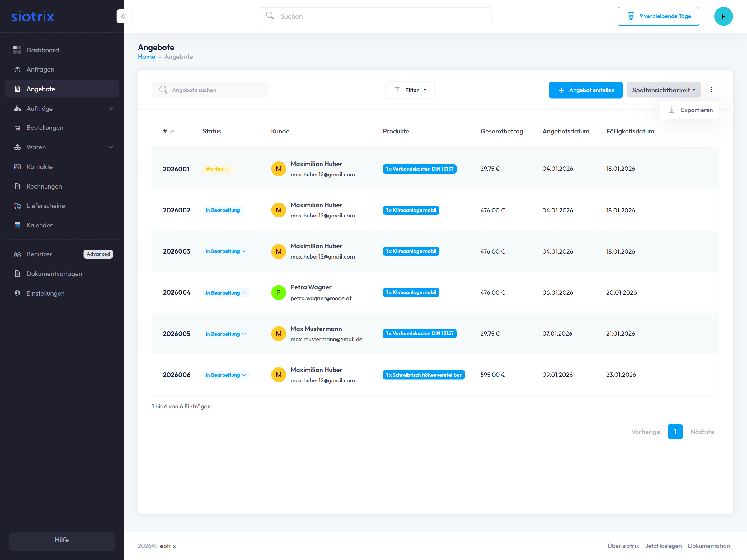This screenshot has height=560, width=747.
Task: Open Rechnungen in the sidebar
Action: pos(44,186)
